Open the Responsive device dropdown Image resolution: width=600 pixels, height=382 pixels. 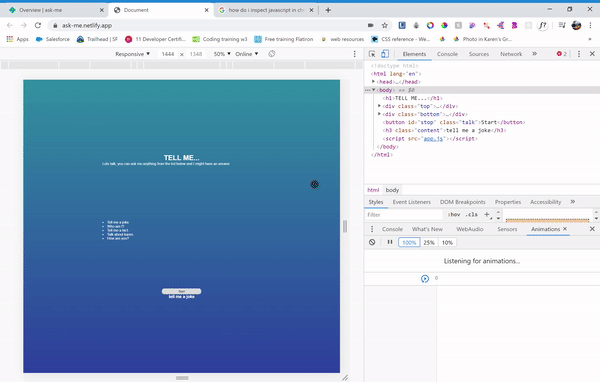pos(132,54)
